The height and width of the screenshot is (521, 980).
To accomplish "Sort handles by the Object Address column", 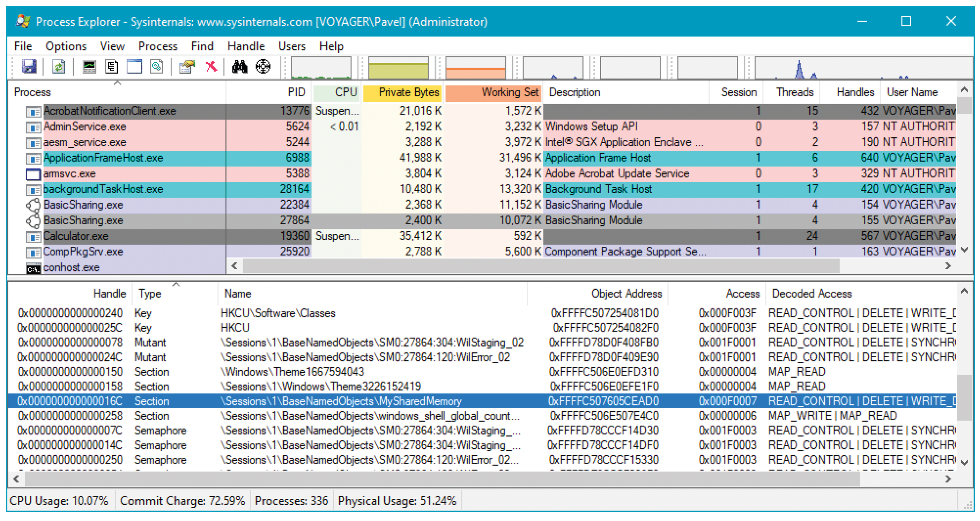I will click(598, 294).
